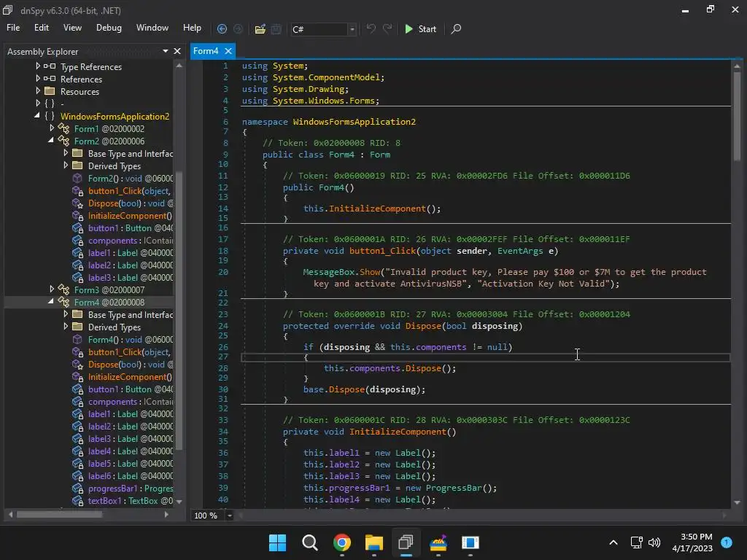This screenshot has width=747, height=560.
Task: Open the File menu
Action: 13,28
